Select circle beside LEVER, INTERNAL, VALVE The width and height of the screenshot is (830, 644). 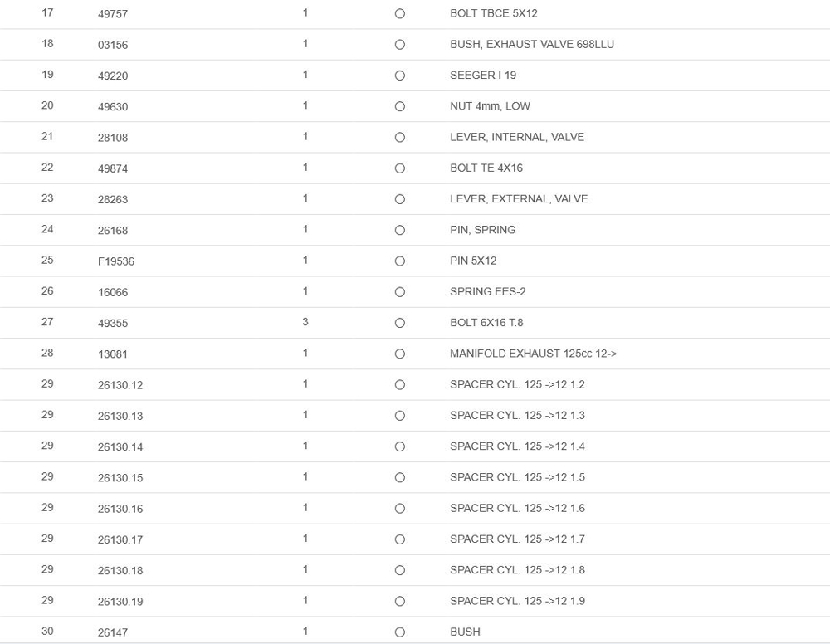(x=400, y=138)
